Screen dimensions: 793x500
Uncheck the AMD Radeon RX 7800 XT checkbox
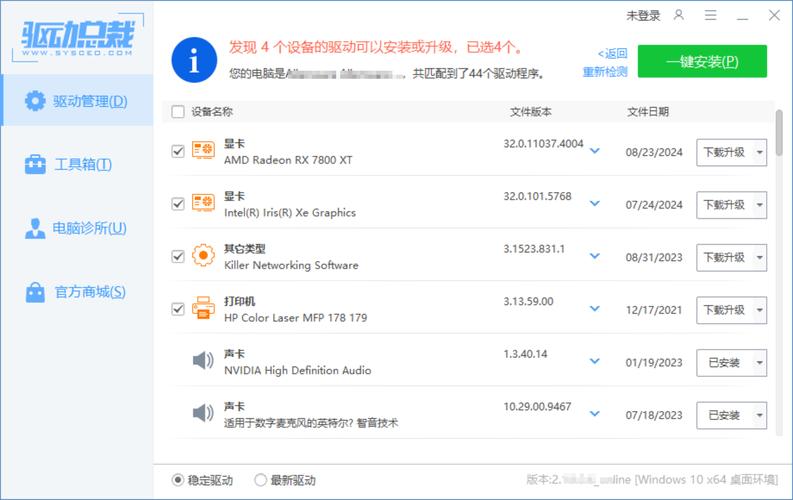[178, 151]
